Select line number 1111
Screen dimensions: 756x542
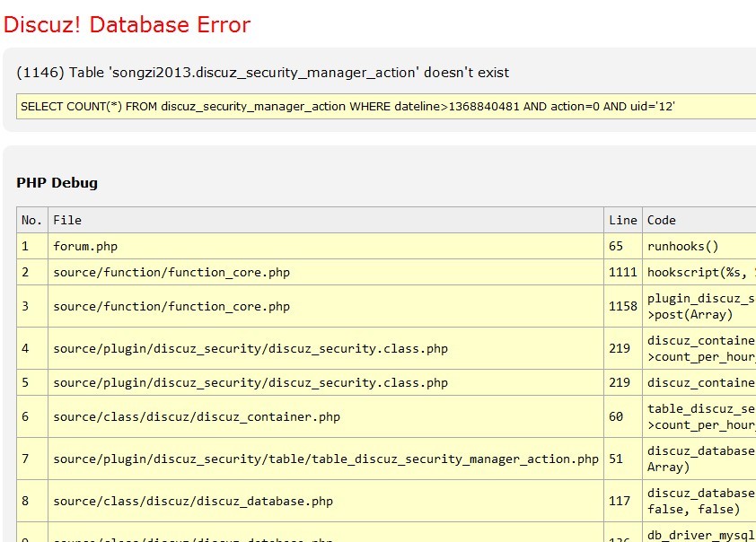point(623,272)
